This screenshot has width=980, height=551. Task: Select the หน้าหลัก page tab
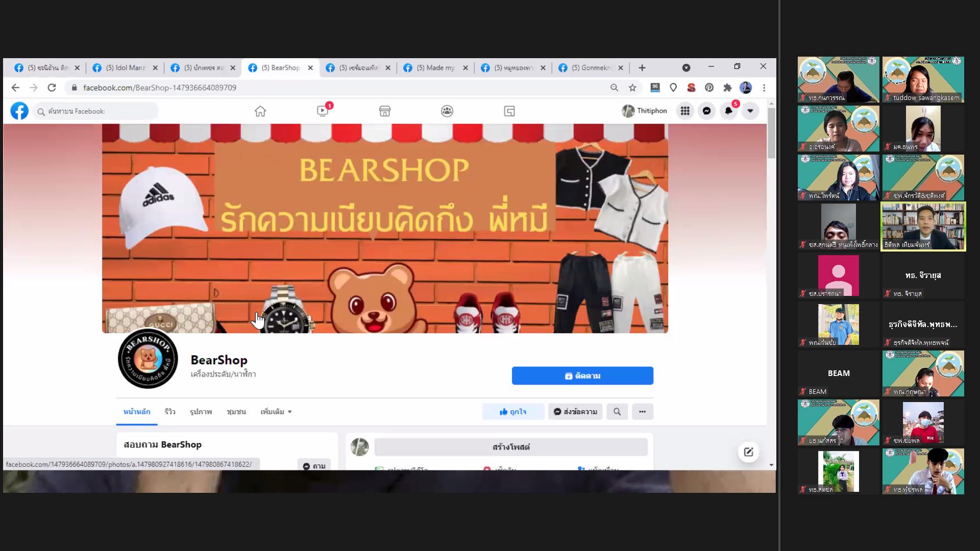pos(137,412)
